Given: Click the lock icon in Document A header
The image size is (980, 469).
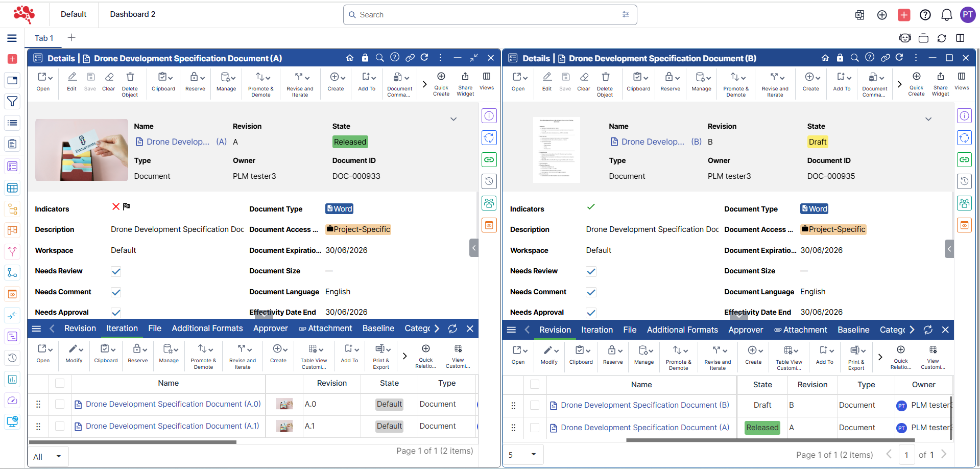Looking at the screenshot, I should pyautogui.click(x=365, y=58).
